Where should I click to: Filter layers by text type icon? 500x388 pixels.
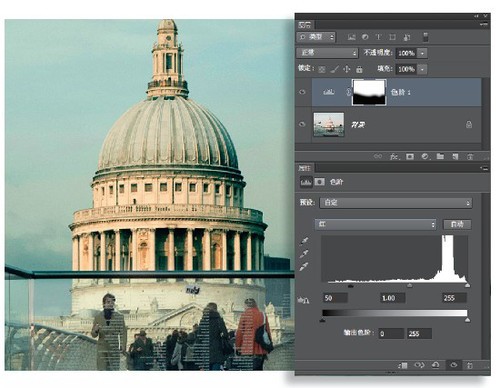(x=378, y=37)
